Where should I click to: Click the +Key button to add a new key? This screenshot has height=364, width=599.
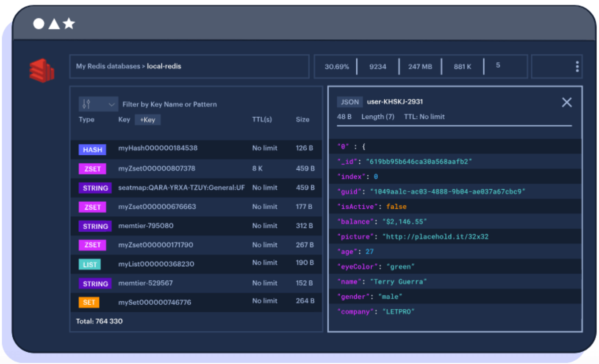pyautogui.click(x=148, y=120)
